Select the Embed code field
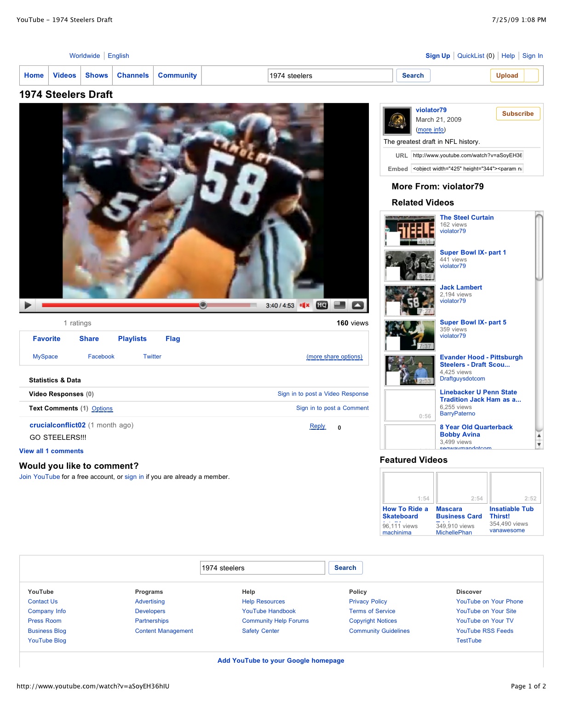 pos(467,169)
